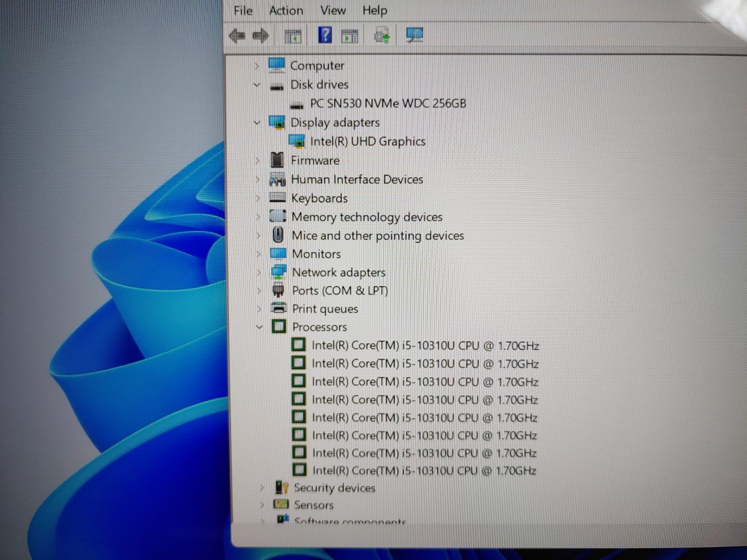Select the Monitors label
Viewport: 747px width, 560px height.
click(x=316, y=254)
